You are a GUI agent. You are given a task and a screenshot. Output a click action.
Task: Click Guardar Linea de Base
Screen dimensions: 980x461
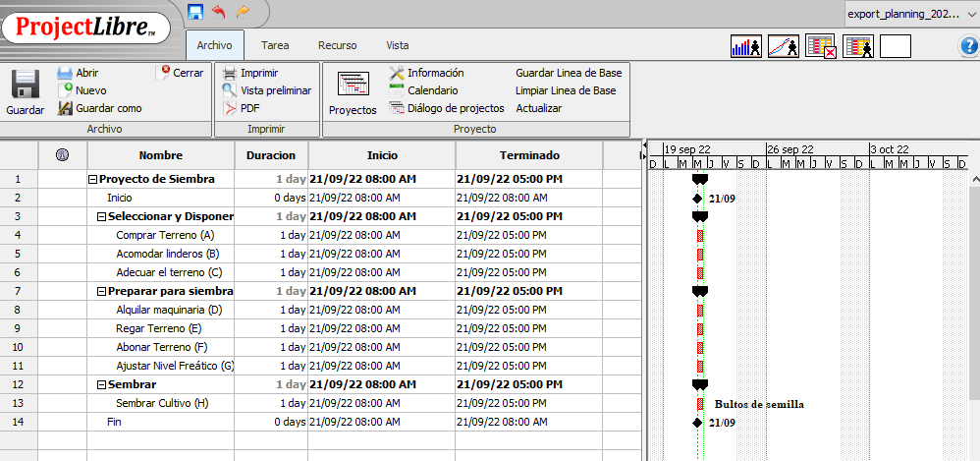[567, 73]
